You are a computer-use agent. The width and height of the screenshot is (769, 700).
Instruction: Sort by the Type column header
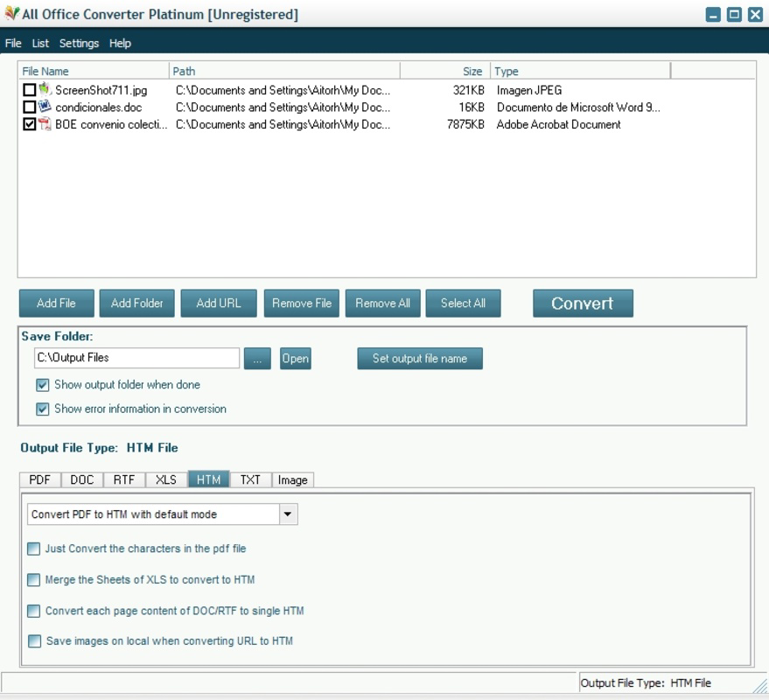point(580,71)
